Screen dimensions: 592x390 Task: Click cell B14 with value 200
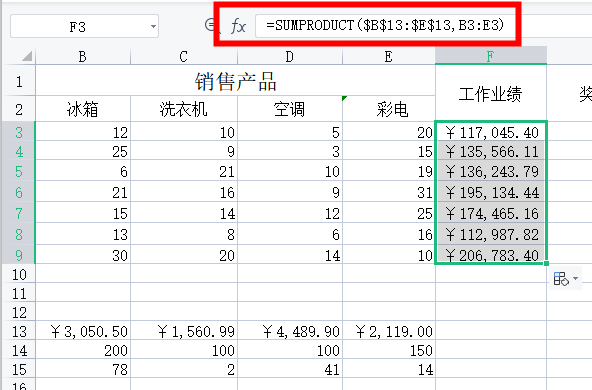(x=83, y=350)
